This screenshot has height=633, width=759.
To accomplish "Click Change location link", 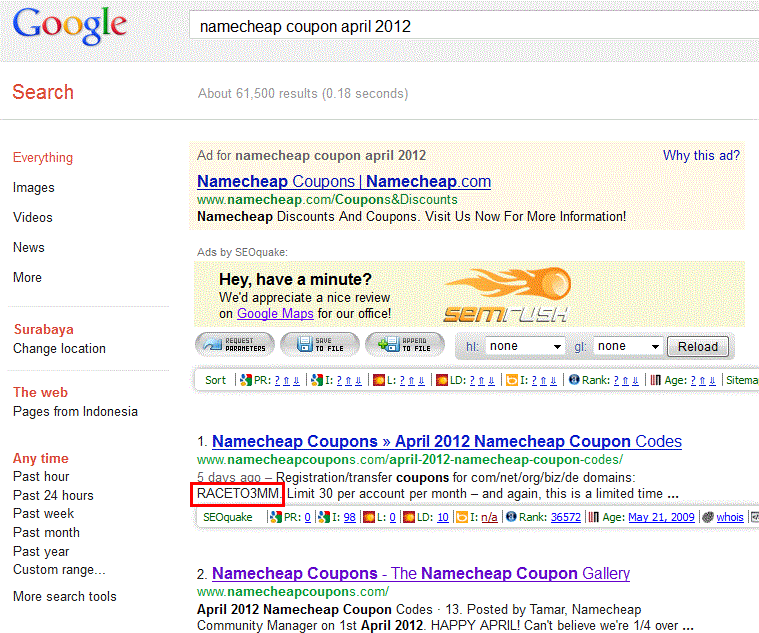I will [59, 349].
